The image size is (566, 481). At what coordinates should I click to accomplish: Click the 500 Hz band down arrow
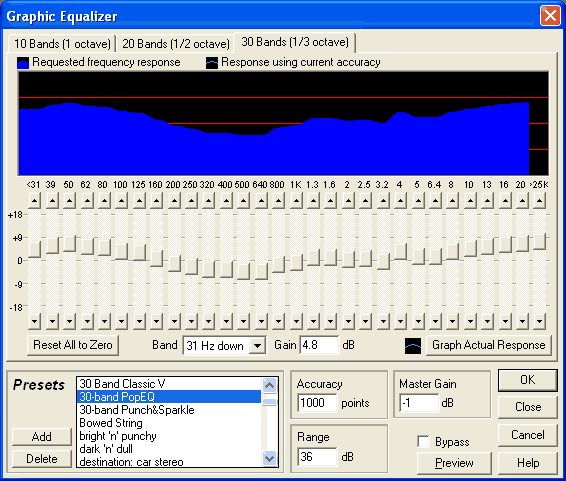point(244,321)
